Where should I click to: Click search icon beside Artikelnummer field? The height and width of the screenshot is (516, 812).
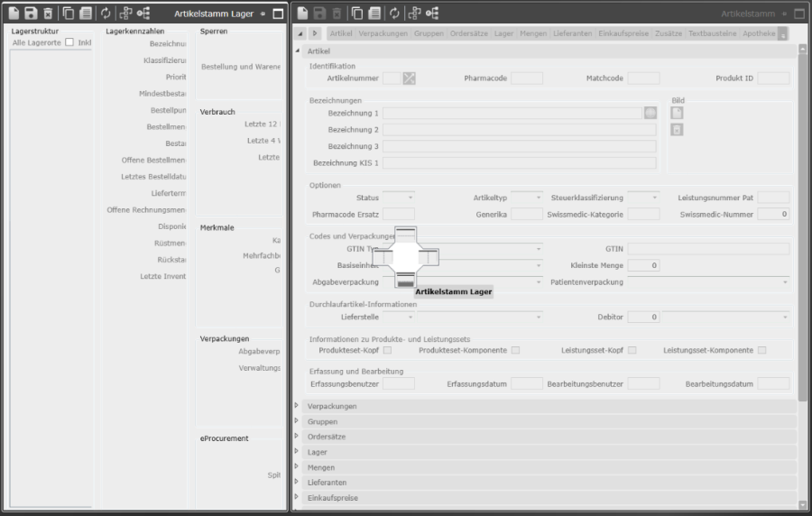click(x=409, y=78)
